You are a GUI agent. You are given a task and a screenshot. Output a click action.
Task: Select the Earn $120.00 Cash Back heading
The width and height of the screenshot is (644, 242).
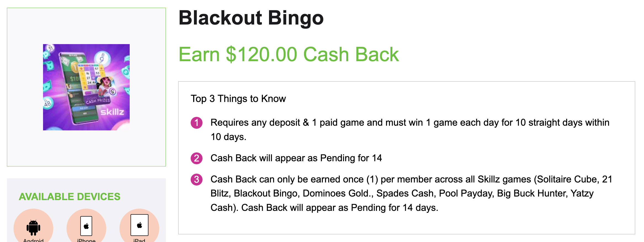click(288, 54)
